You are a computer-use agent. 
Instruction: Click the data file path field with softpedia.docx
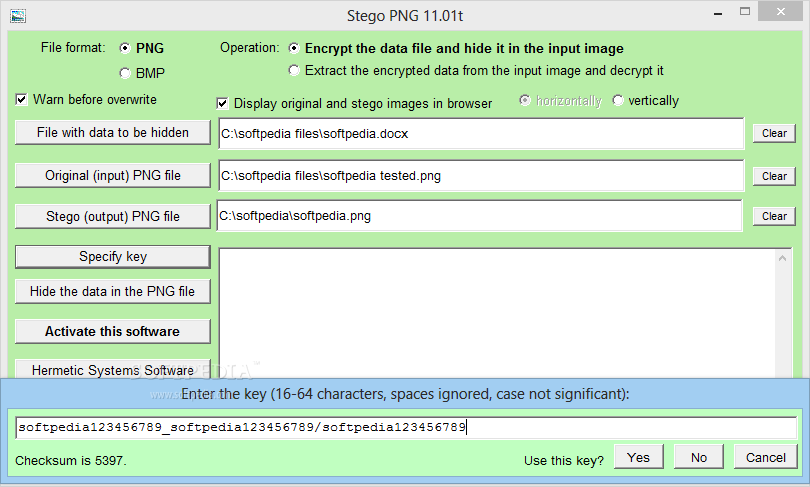tap(481, 133)
